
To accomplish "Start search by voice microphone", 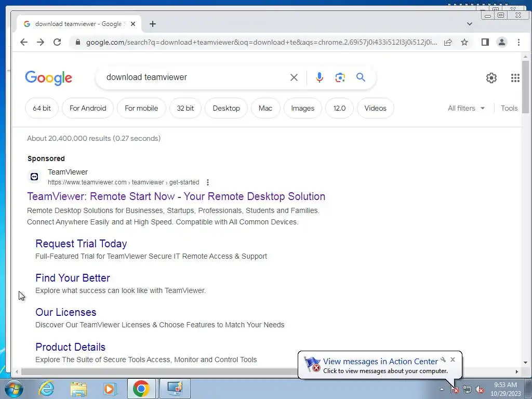I will [x=319, y=77].
